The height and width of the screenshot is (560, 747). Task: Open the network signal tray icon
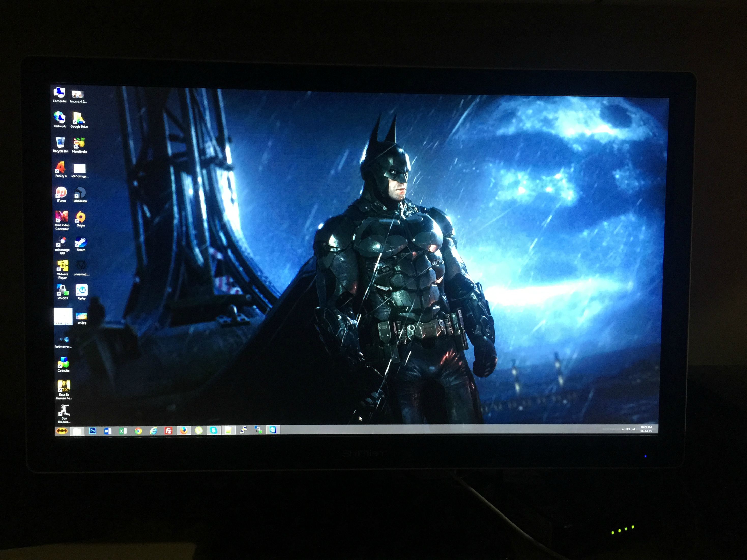tap(633, 429)
